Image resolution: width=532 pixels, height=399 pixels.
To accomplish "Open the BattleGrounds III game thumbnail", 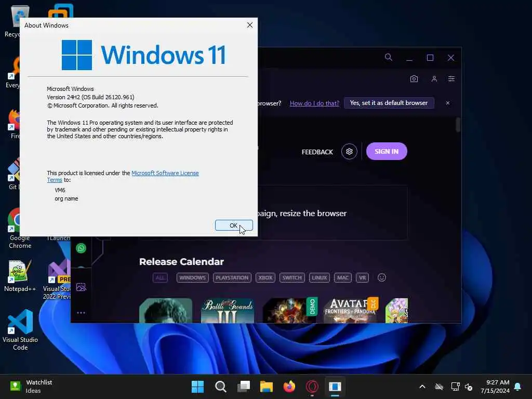I will point(228,311).
